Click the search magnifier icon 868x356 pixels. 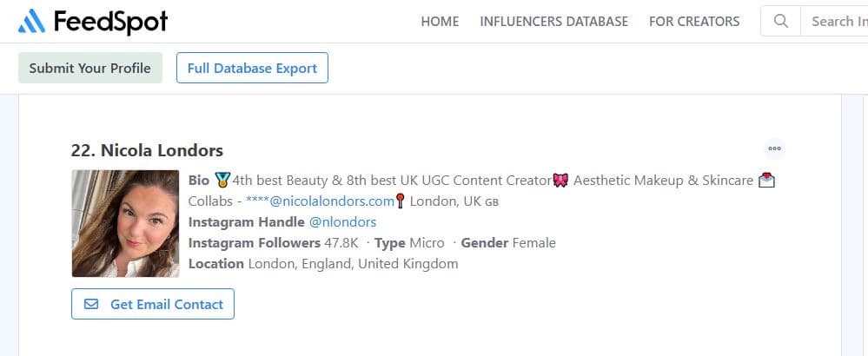click(780, 21)
